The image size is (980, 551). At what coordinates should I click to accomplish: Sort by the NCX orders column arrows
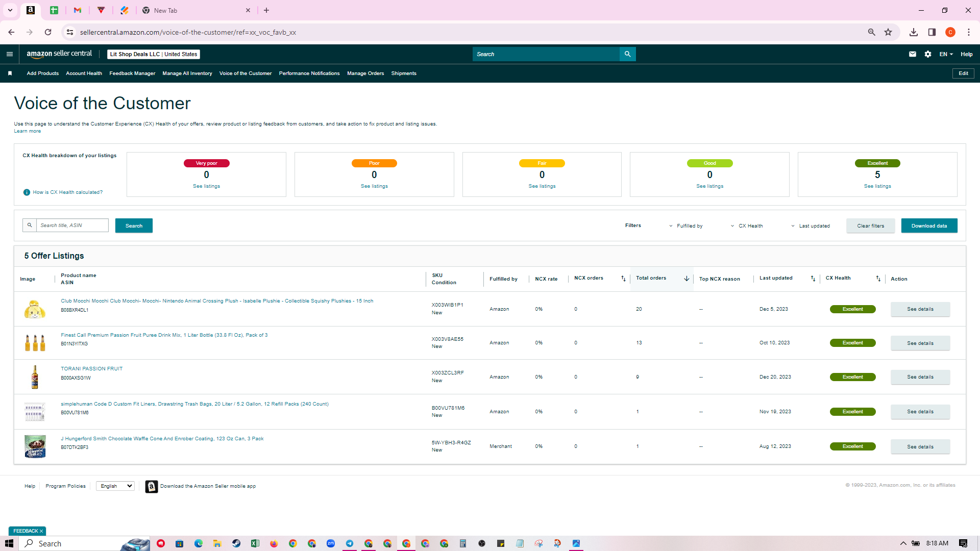point(623,279)
